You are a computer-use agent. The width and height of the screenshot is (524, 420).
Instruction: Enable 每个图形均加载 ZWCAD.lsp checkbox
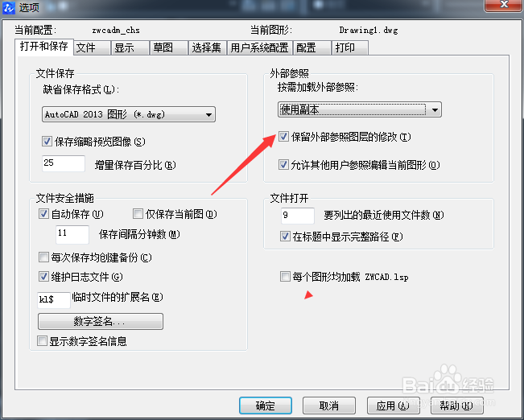click(x=285, y=277)
